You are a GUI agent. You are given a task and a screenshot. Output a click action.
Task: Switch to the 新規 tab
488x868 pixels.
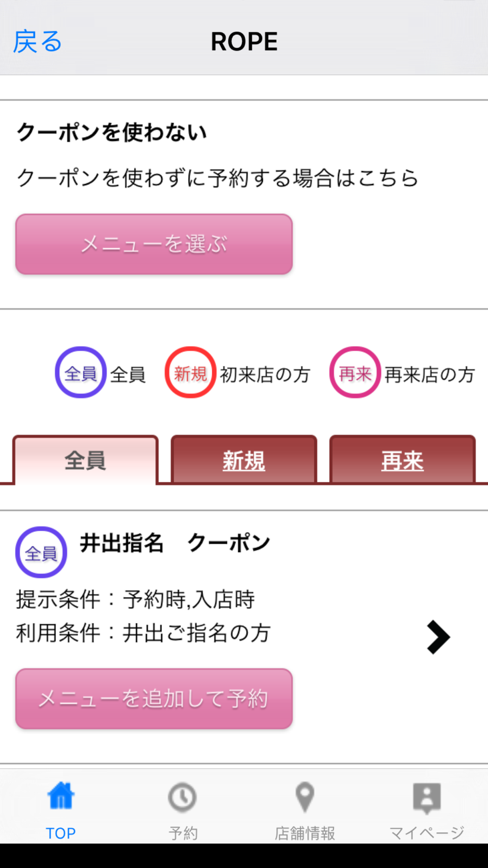(244, 460)
